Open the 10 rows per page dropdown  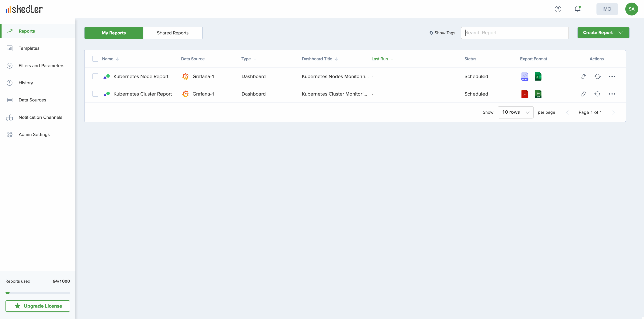tap(515, 112)
